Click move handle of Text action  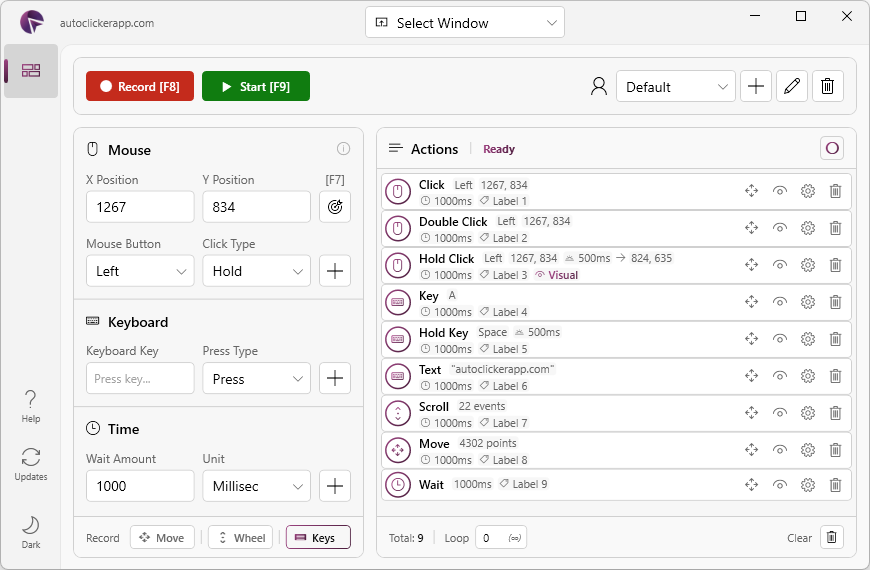click(751, 376)
